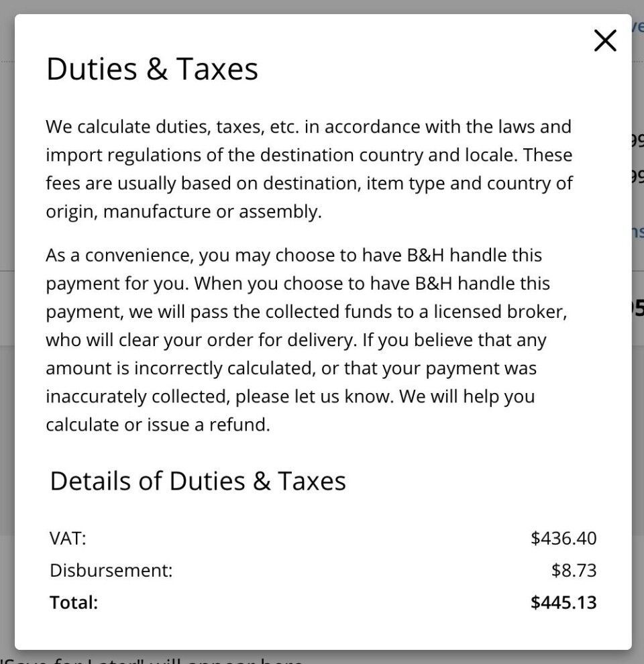
Task: Select the $8.73 disbursement amount
Action: pos(574,570)
